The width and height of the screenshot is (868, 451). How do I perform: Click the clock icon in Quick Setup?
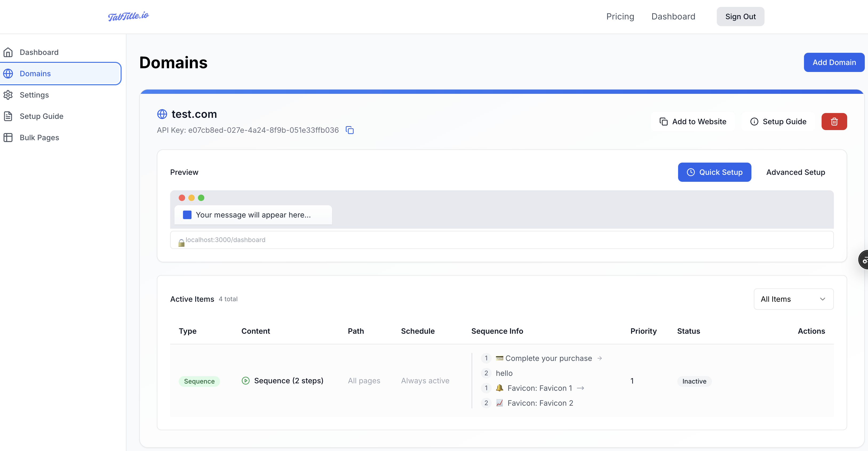[x=691, y=172]
